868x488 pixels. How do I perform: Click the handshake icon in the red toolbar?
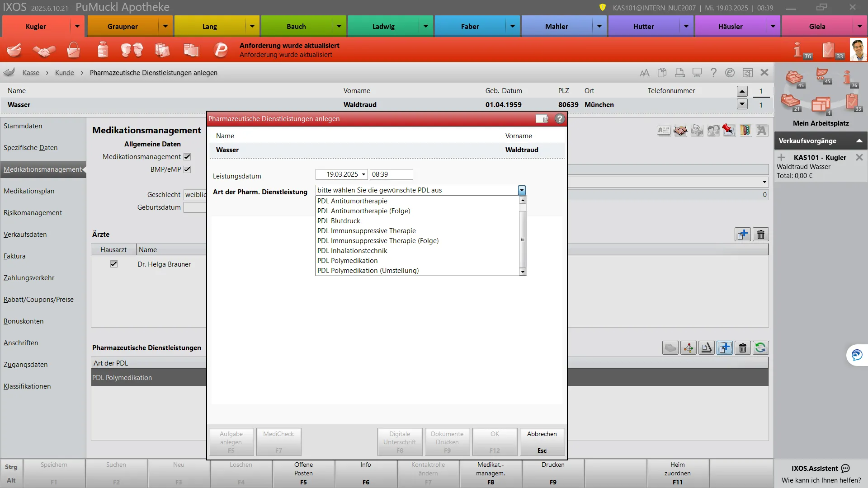[44, 50]
